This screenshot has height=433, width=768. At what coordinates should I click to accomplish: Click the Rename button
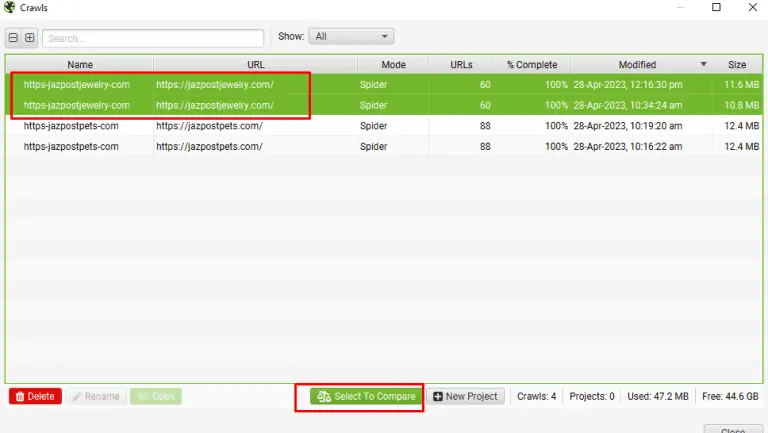tap(96, 396)
